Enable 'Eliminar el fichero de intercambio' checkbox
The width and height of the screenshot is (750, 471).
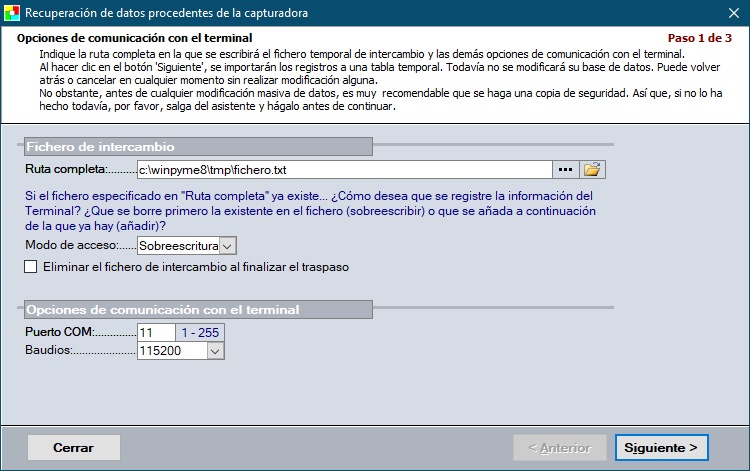[x=30, y=267]
